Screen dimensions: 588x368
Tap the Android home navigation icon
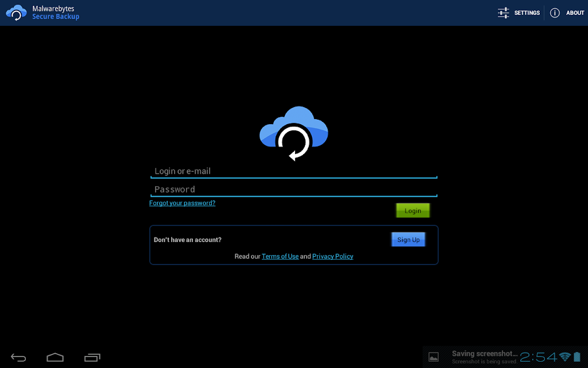(55, 357)
